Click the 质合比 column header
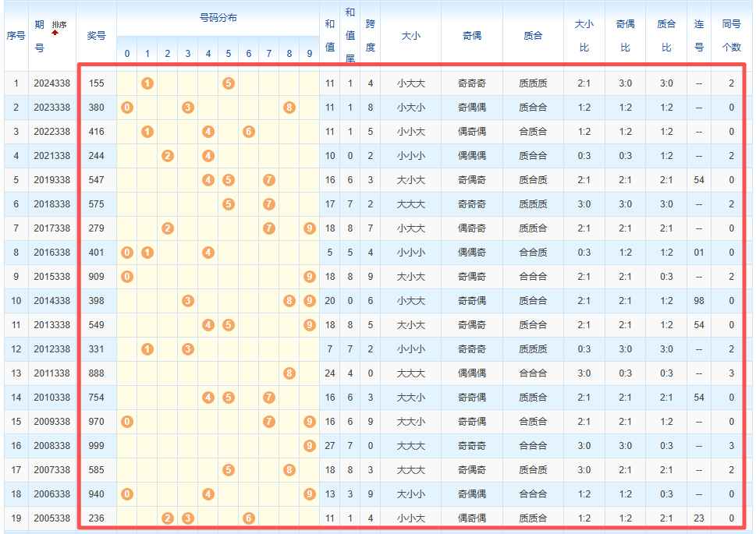Screen dimensions: 756x534 tap(666, 35)
